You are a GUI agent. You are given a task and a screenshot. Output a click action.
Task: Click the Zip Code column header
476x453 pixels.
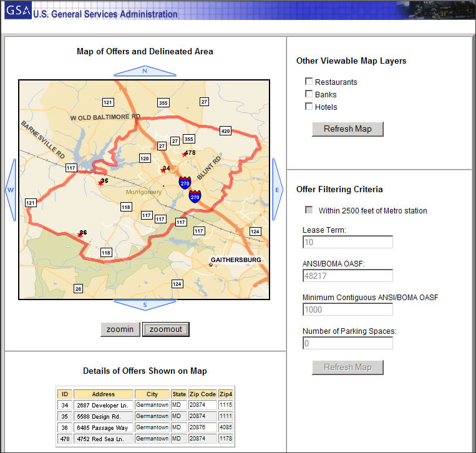203,394
